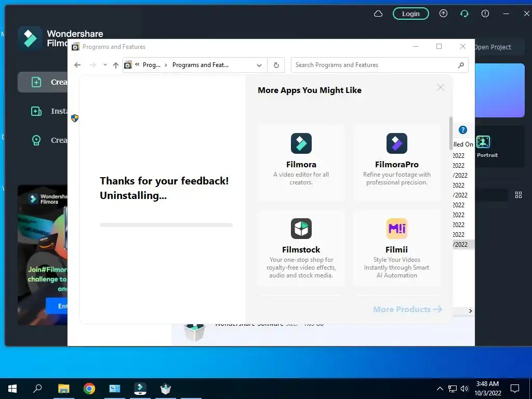Launch Google Chrome from taskbar
532x399 pixels.
[89, 389]
